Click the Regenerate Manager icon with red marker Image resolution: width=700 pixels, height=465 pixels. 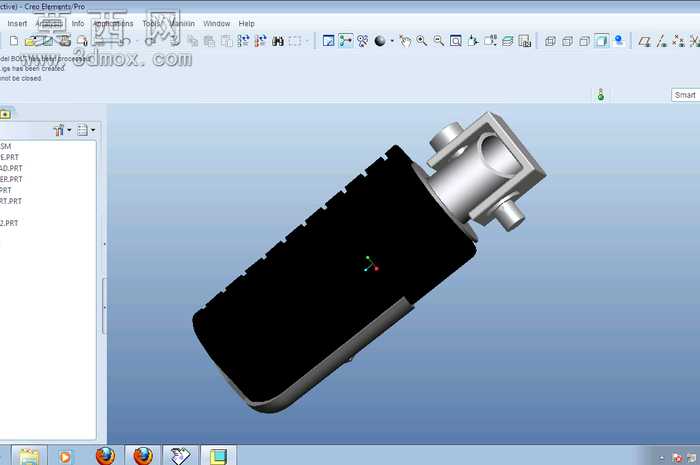pos(261,41)
